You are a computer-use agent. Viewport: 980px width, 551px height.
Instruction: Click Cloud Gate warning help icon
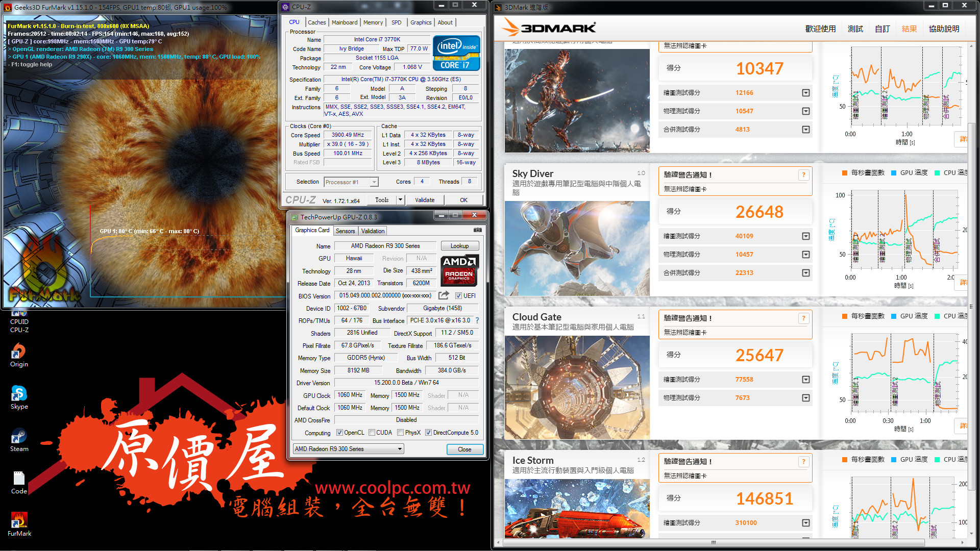[x=803, y=318]
